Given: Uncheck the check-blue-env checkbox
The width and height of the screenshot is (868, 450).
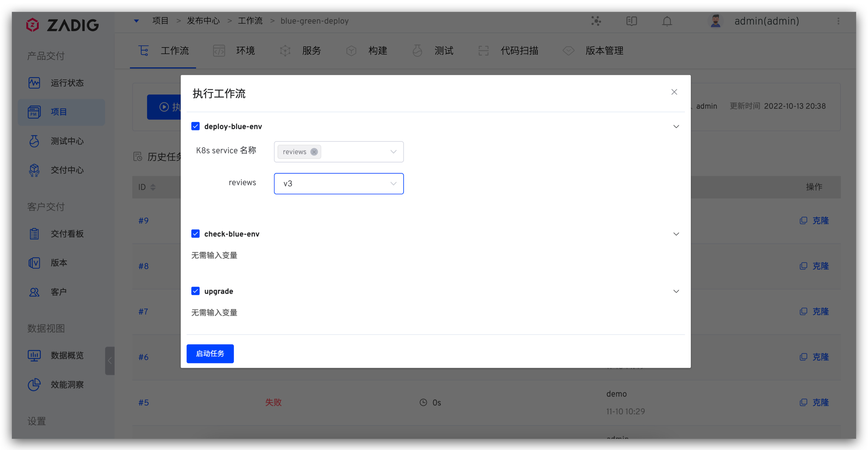Looking at the screenshot, I should coord(195,234).
